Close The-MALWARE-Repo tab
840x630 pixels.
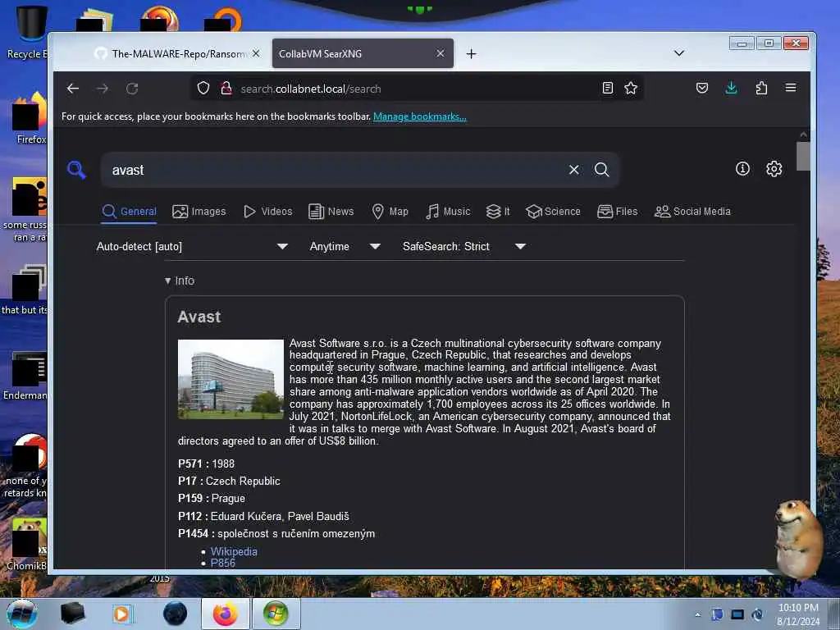(x=256, y=53)
